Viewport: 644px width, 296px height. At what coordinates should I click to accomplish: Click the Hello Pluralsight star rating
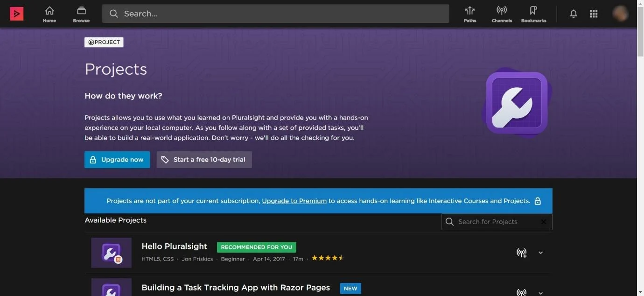point(328,258)
